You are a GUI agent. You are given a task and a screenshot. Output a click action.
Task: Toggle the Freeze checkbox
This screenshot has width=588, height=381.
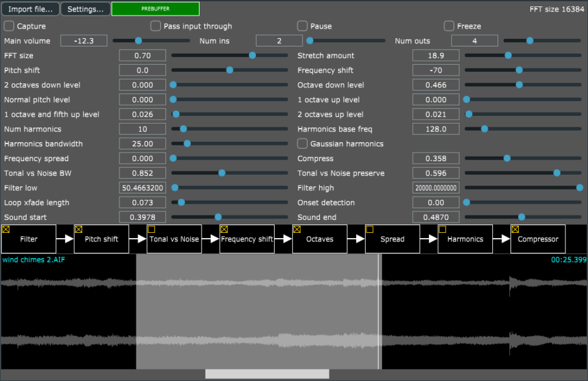tap(449, 26)
